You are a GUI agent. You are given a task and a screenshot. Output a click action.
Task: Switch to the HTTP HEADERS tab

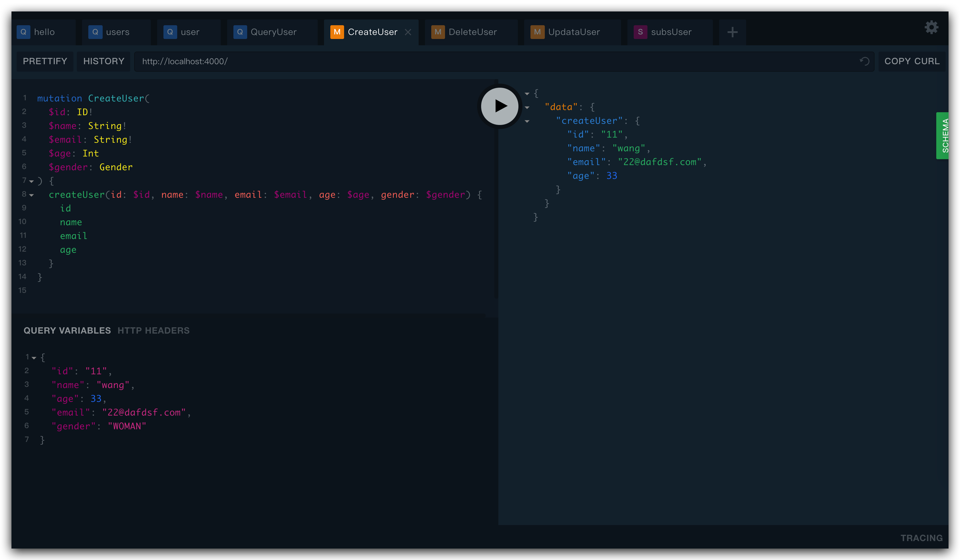tap(153, 330)
